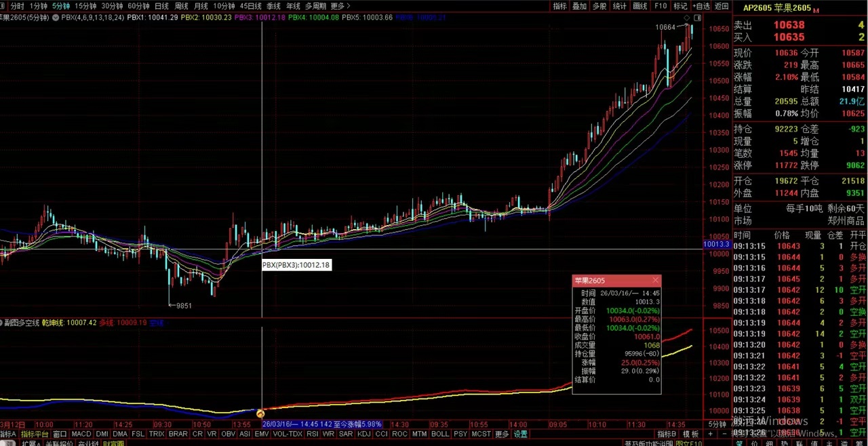This screenshot has height=446, width=868.
Task: Open the 多周期 multi-period view
Action: point(315,6)
